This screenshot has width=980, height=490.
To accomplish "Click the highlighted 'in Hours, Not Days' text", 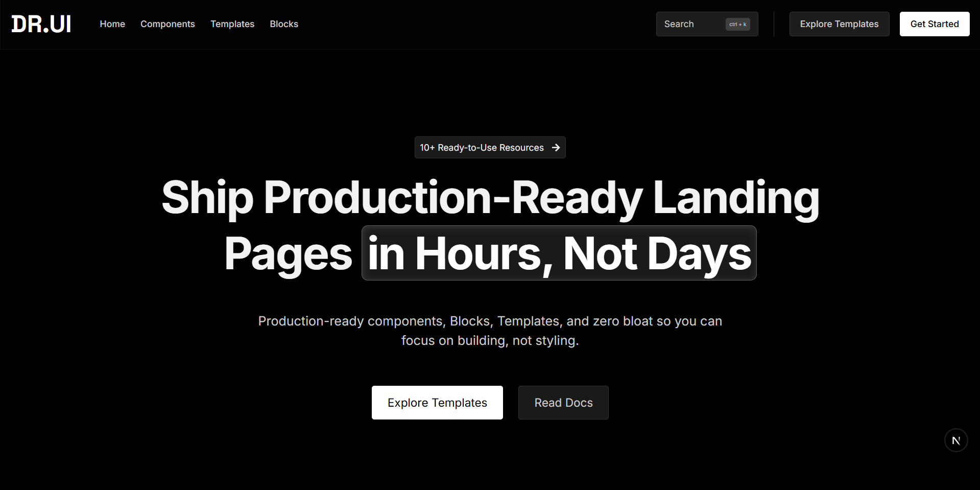I will coord(559,253).
